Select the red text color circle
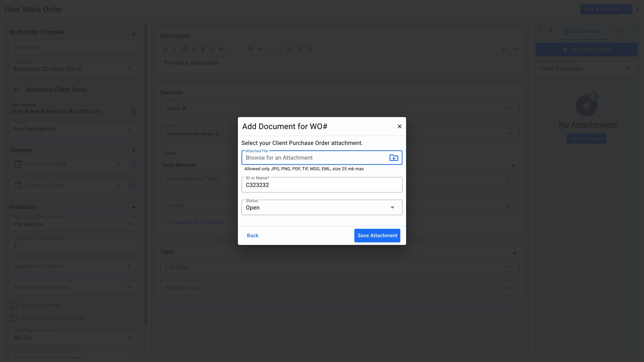 (x=211, y=49)
